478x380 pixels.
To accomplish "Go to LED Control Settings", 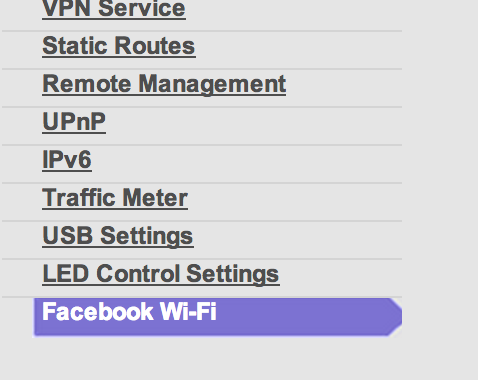I will [161, 274].
